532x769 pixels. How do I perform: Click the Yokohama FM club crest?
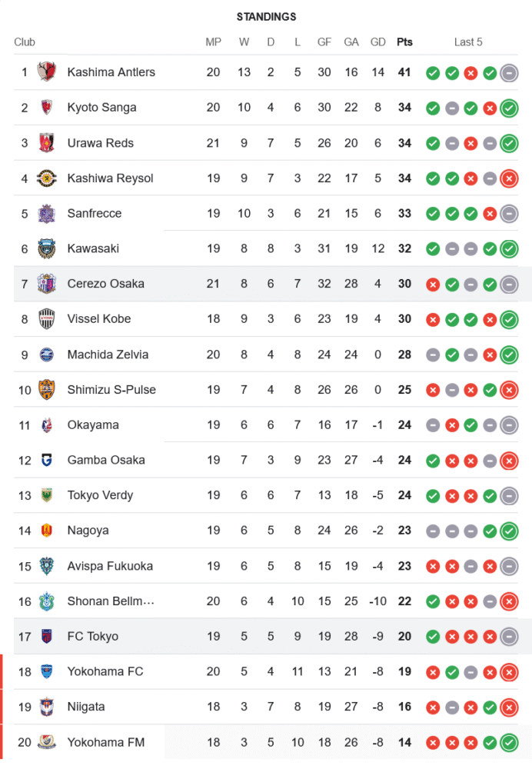click(x=48, y=743)
